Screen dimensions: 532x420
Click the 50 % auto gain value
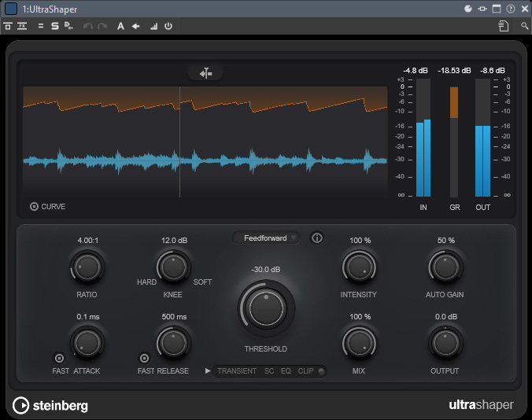tap(445, 241)
